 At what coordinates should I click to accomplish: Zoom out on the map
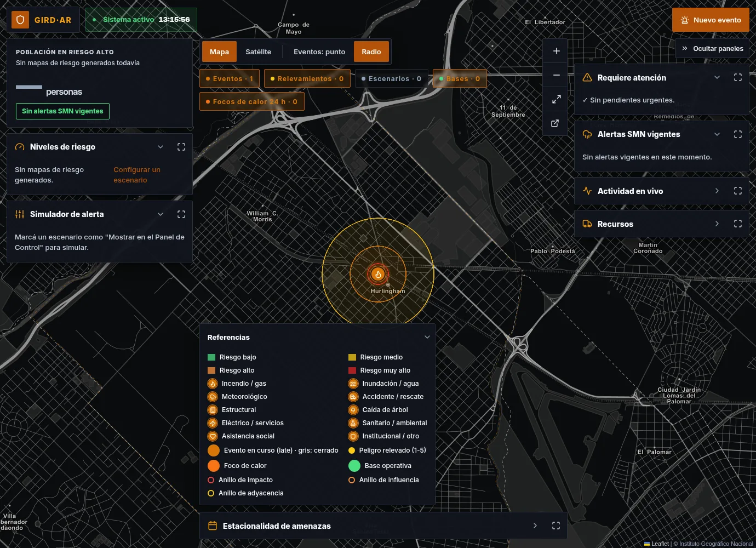click(x=556, y=75)
